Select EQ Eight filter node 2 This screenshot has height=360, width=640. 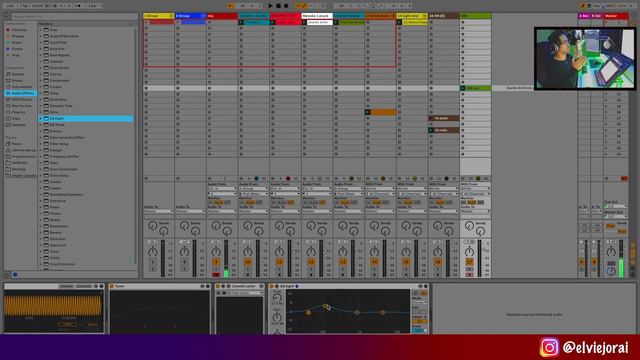[325, 306]
